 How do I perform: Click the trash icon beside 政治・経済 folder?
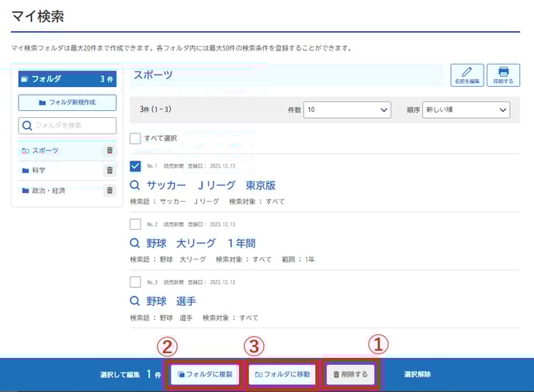click(x=109, y=190)
